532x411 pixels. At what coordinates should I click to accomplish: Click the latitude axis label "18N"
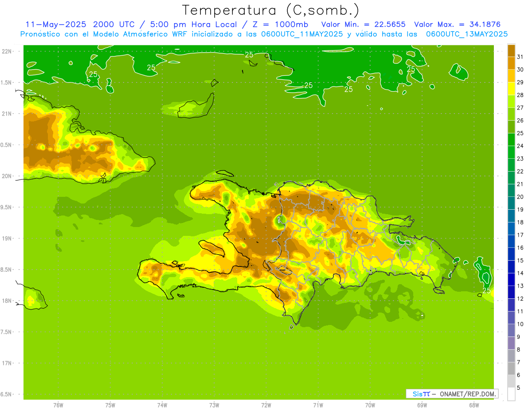tap(6, 301)
